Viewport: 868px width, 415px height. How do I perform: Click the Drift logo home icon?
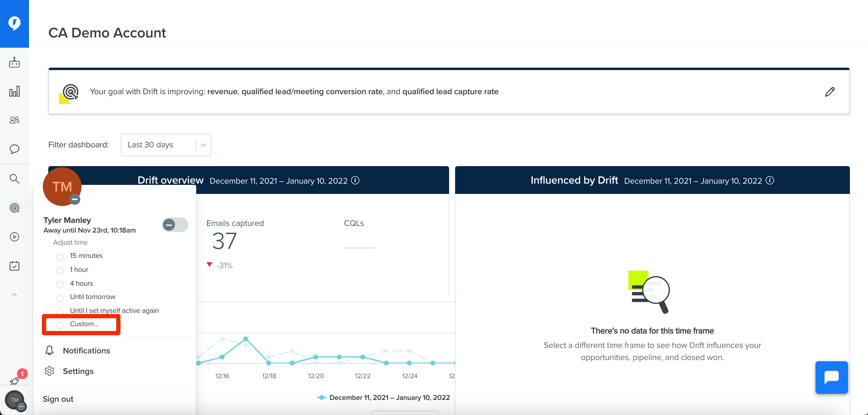coord(14,23)
